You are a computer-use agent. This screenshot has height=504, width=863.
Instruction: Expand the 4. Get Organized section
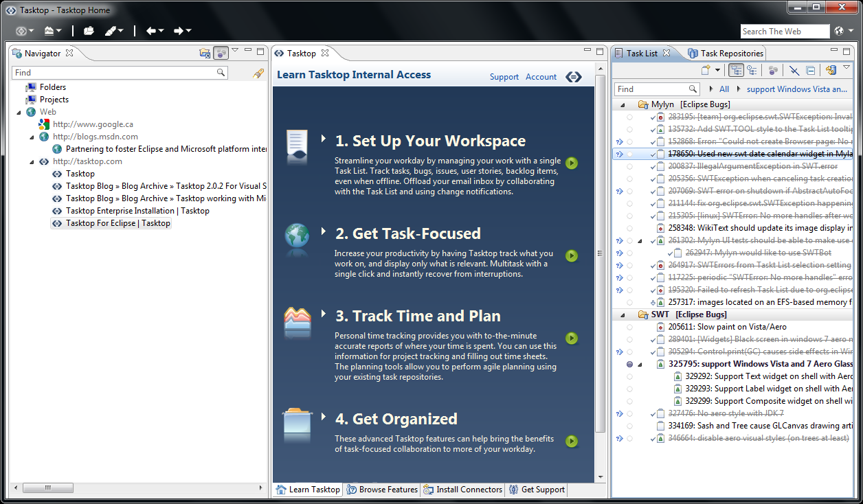(x=324, y=417)
